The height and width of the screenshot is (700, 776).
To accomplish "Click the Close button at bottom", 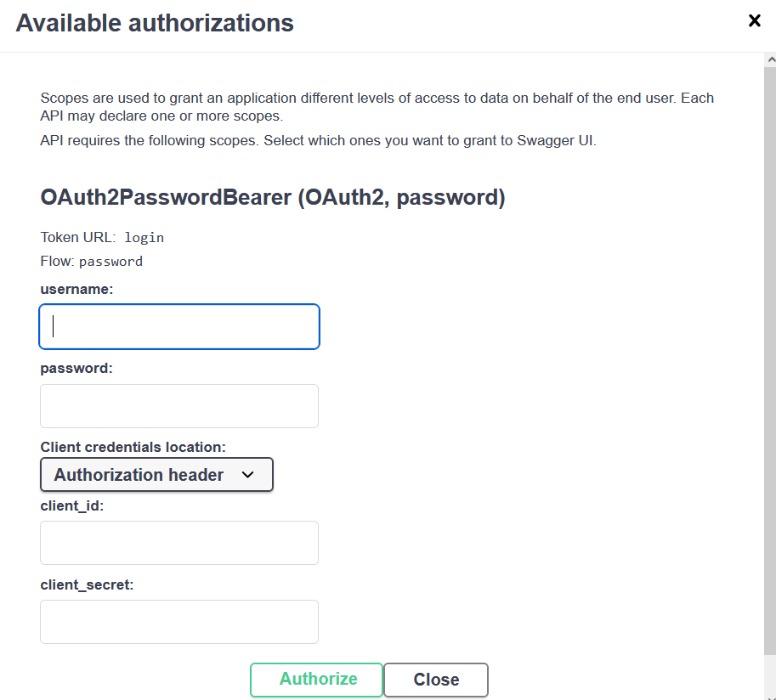I will tap(436, 680).
